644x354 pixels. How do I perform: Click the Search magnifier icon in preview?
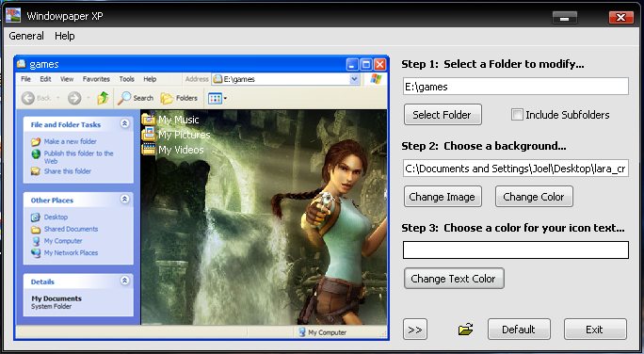pyautogui.click(x=124, y=98)
